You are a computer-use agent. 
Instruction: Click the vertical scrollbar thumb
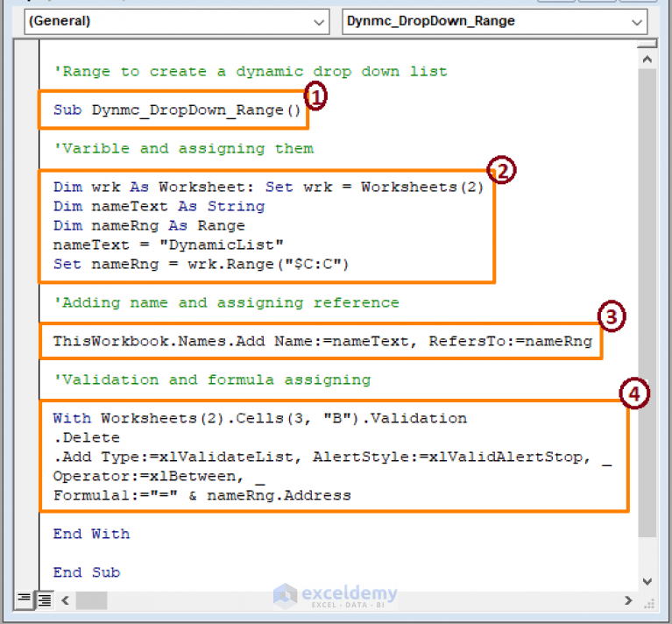point(647,302)
